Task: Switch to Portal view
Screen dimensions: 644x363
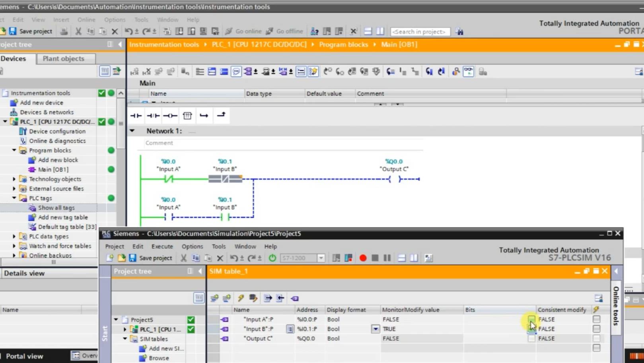Action: point(24,356)
